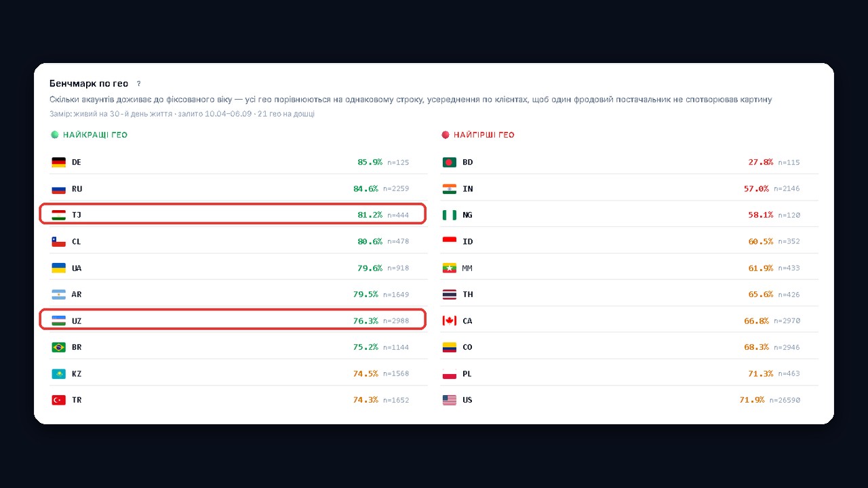The height and width of the screenshot is (488, 868).
Task: Click the n=115 sample count for BD
Action: click(789, 163)
